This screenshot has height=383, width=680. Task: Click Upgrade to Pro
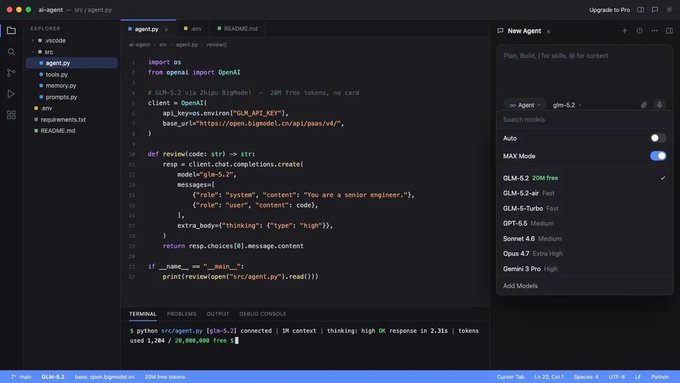click(x=609, y=10)
